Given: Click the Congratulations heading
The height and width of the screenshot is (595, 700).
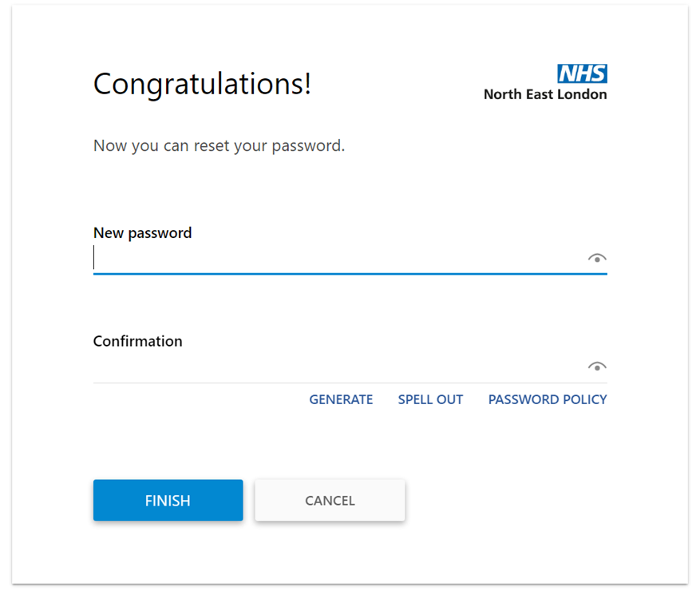Looking at the screenshot, I should coord(202,85).
